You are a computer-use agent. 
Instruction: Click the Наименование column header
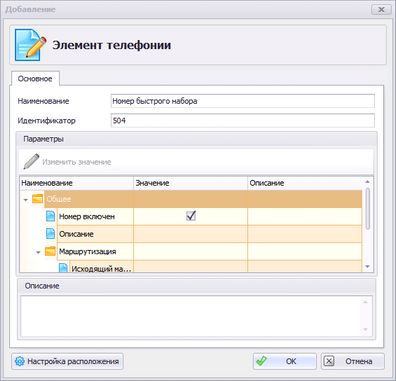pos(76,183)
